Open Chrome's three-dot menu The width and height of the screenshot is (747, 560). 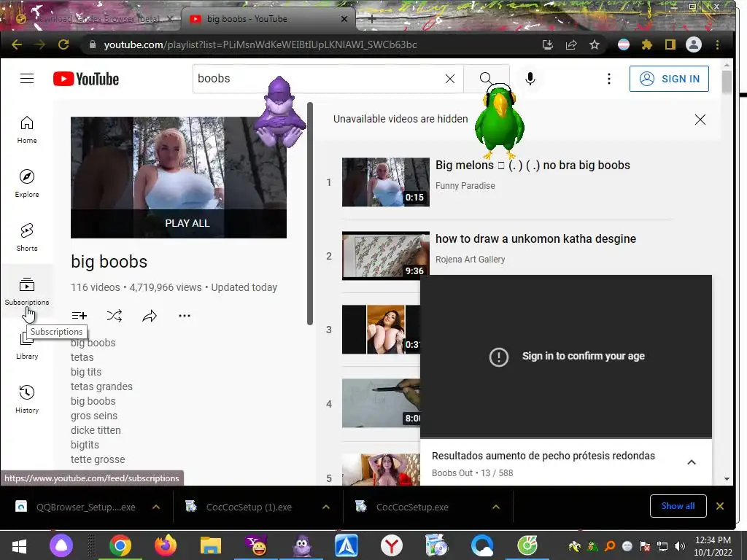717,44
